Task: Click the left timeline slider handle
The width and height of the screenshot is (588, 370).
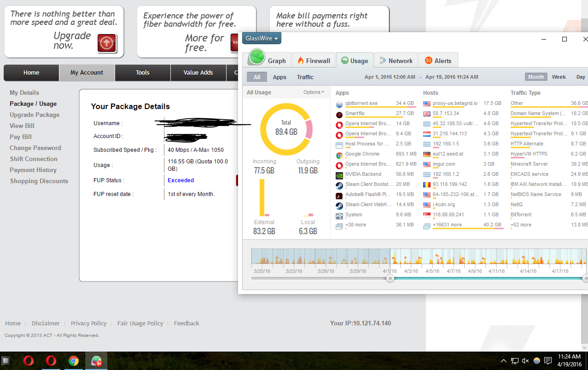Action: (390, 278)
